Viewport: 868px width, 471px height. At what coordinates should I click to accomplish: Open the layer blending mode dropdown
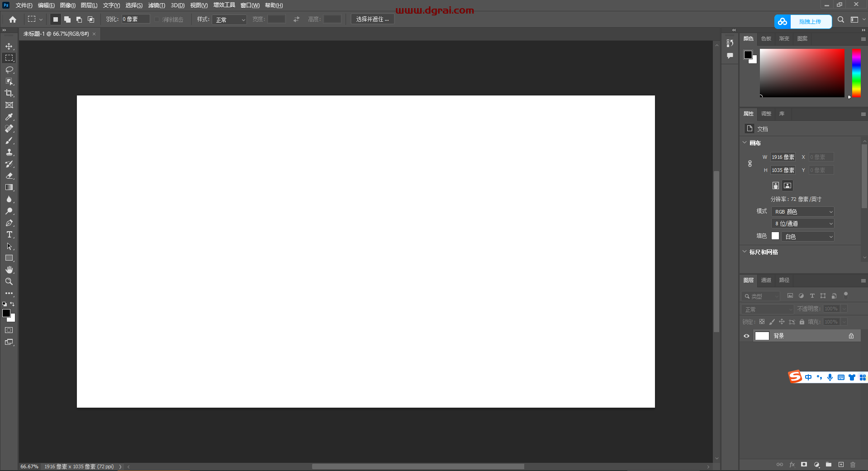click(767, 309)
